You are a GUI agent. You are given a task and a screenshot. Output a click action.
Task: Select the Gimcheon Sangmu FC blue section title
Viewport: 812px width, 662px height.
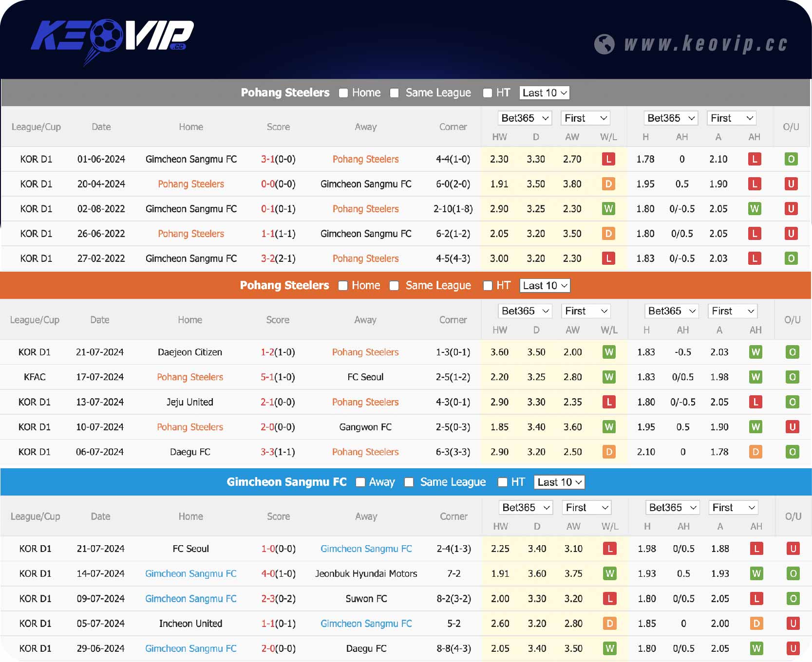coord(286,482)
